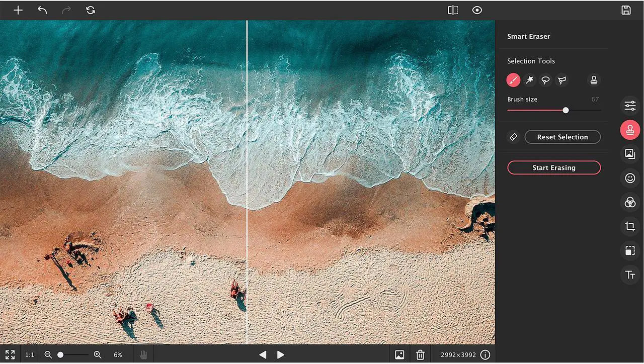Select the Lasso selection tool
This screenshot has height=364, width=644.
545,80
